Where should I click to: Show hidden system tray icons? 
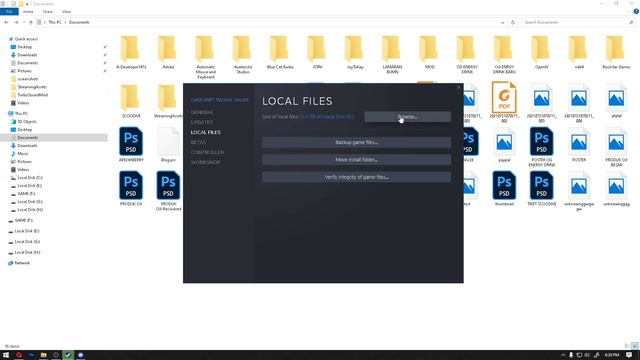(x=563, y=355)
